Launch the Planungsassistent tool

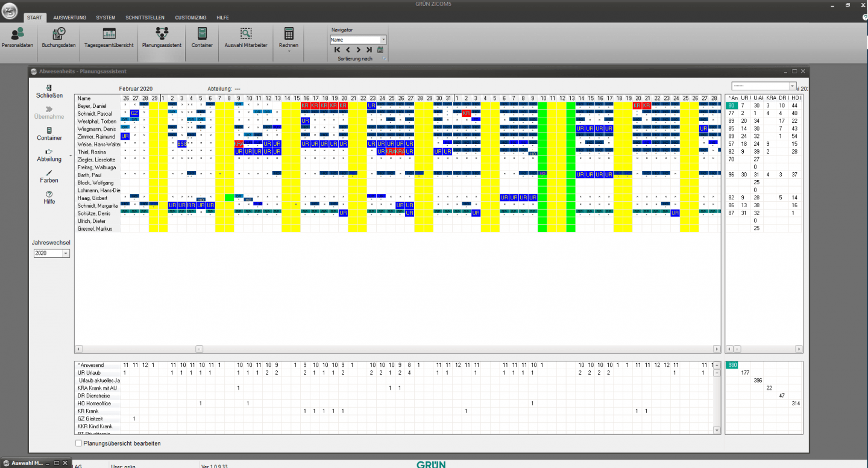click(162, 39)
